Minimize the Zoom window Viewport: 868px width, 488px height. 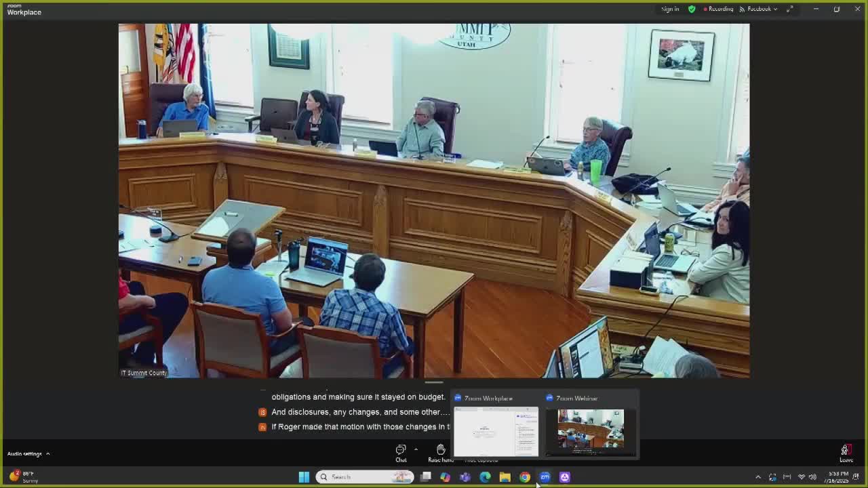click(x=816, y=9)
